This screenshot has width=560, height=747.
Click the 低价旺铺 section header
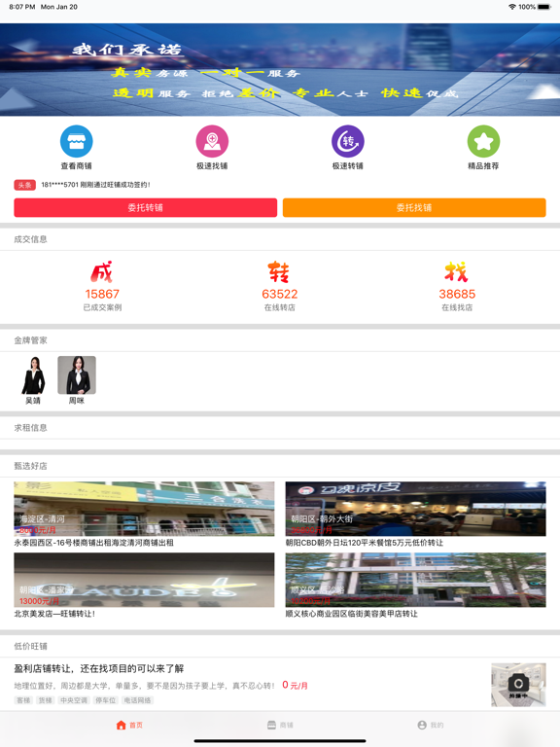[x=30, y=646]
